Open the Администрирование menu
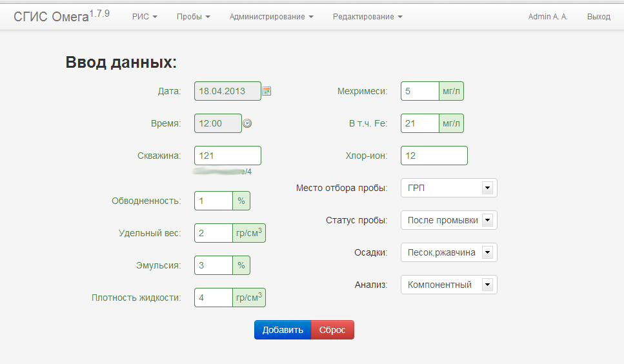Screen dimensions: 624x364 pyautogui.click(x=272, y=17)
